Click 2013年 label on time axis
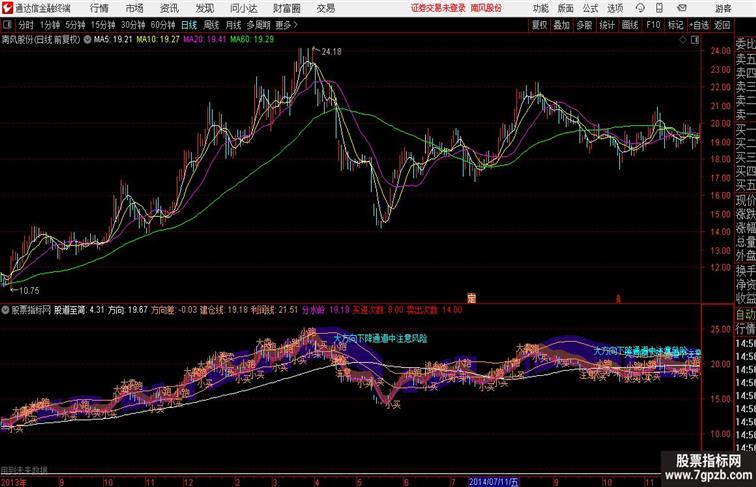The image size is (756, 487). [x=14, y=482]
